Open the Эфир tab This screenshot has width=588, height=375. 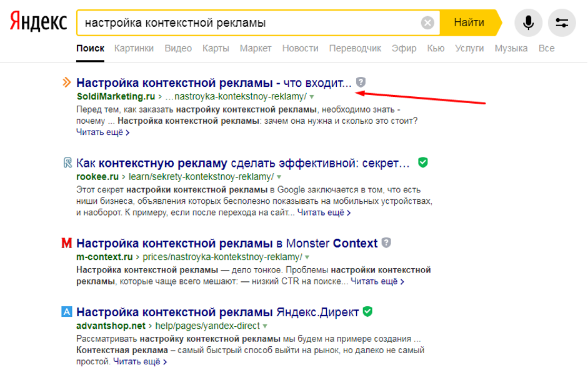[x=404, y=48]
